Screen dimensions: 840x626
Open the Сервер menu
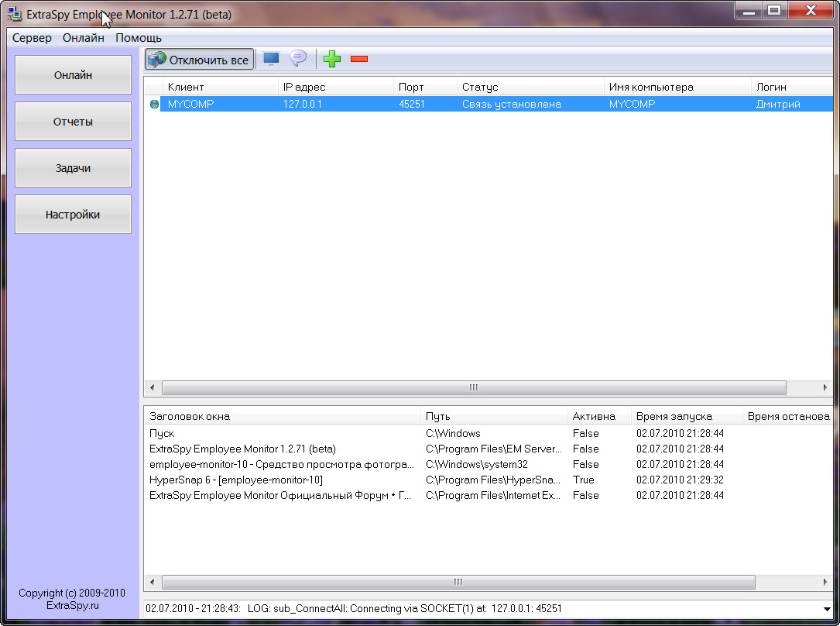(32, 38)
